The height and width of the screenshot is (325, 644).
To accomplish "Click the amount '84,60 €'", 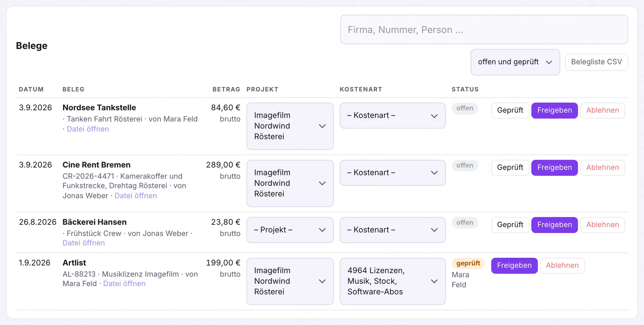I will pyautogui.click(x=226, y=108).
